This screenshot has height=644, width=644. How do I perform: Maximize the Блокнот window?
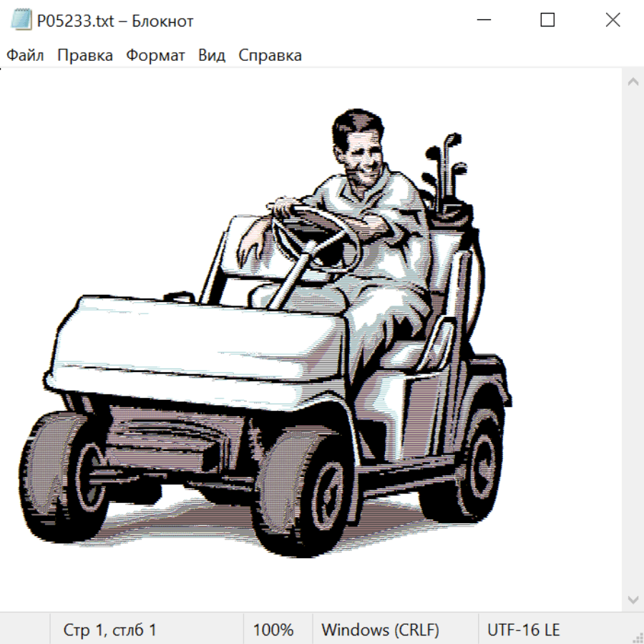click(x=547, y=21)
